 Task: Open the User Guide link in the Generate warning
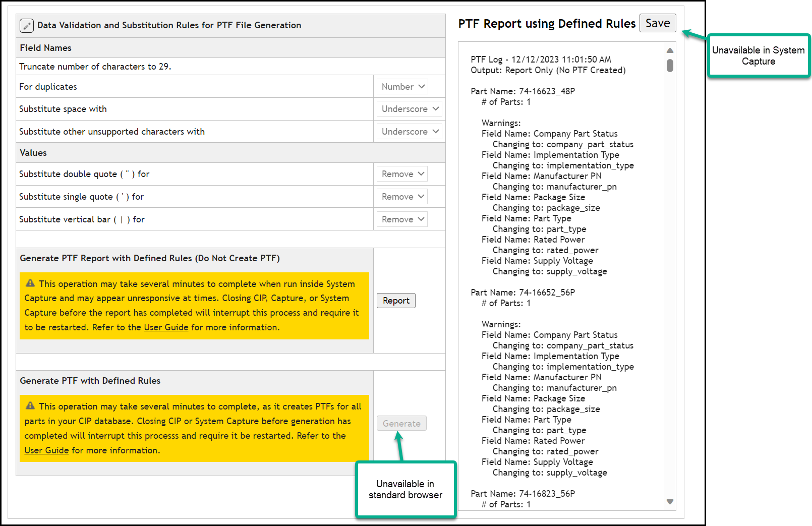pos(46,450)
